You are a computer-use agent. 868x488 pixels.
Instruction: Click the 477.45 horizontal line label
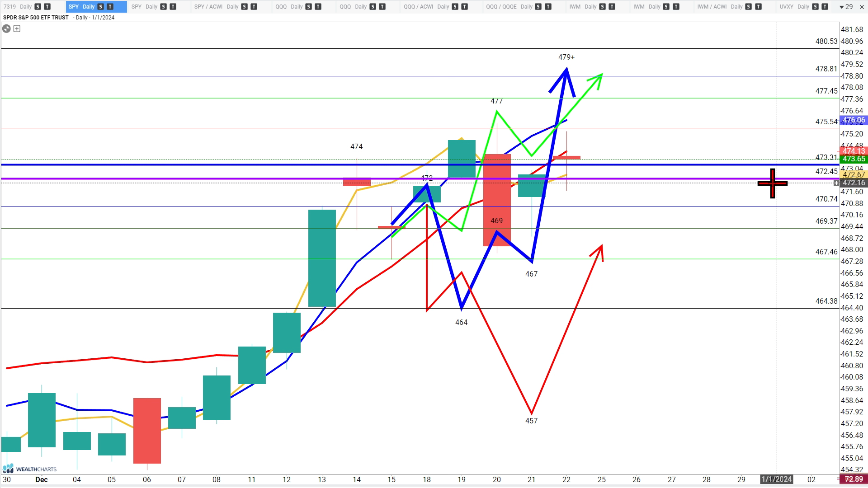(x=826, y=91)
